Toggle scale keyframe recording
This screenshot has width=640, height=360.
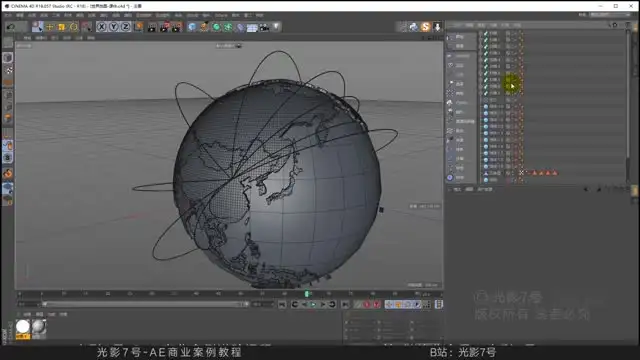click(398, 304)
